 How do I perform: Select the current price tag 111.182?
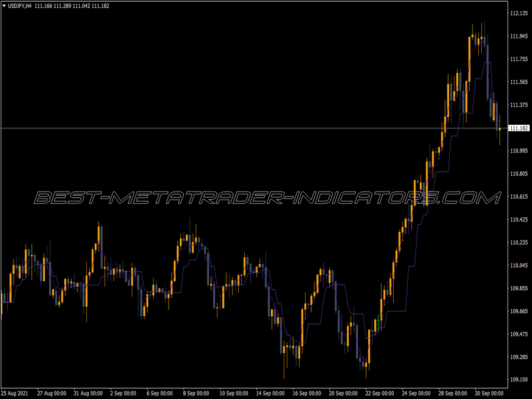pos(519,128)
